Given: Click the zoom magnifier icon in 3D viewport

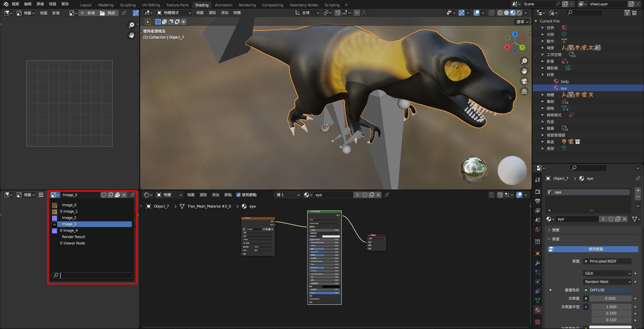Looking at the screenshot, I should [524, 61].
